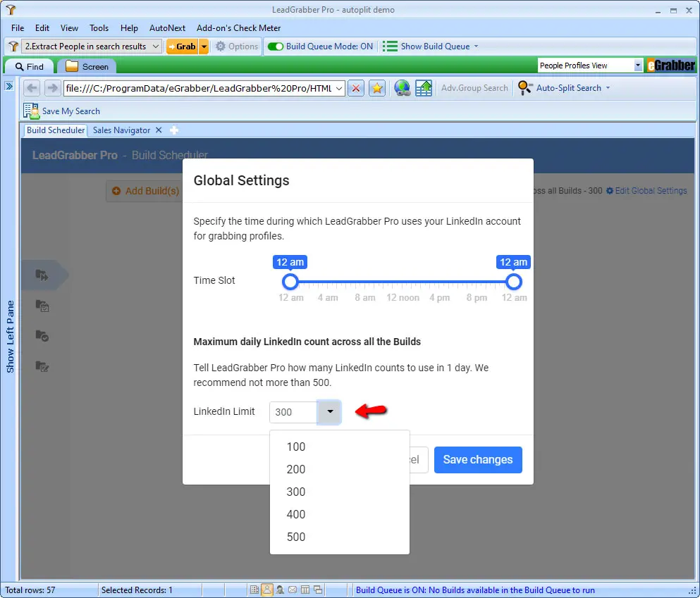Click the URL address input field

pos(199,88)
